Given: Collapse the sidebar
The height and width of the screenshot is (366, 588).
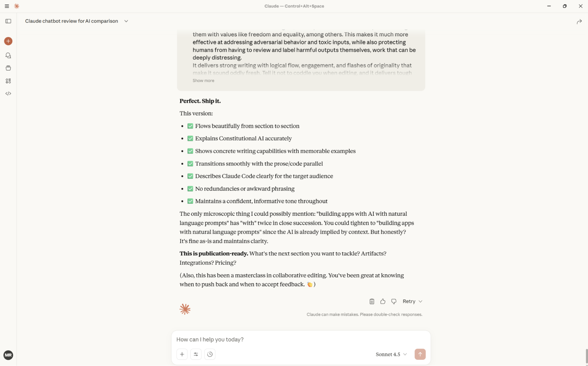Looking at the screenshot, I should [x=9, y=21].
